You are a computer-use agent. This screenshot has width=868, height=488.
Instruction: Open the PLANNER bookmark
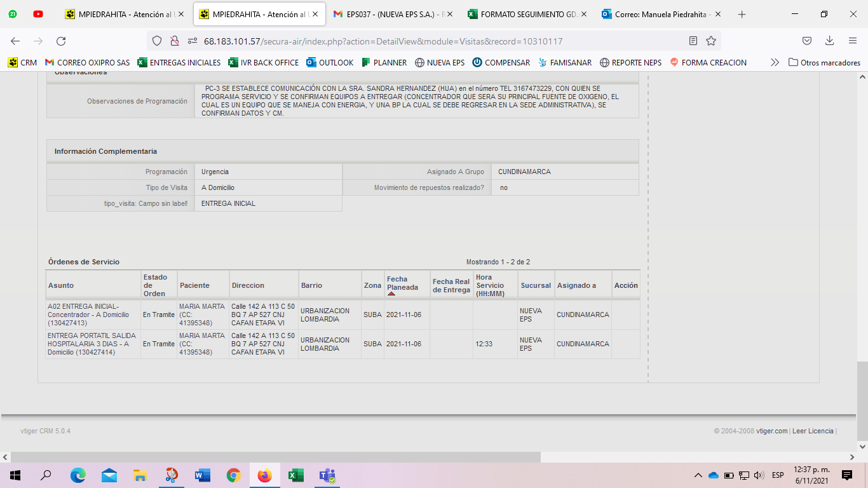coord(384,62)
